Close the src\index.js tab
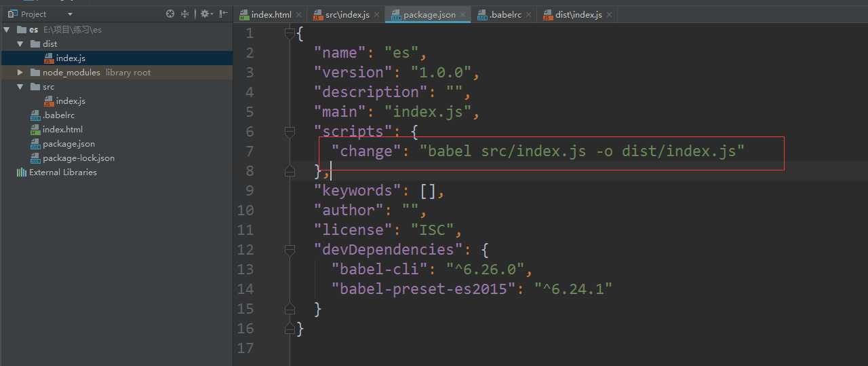 pyautogui.click(x=377, y=14)
